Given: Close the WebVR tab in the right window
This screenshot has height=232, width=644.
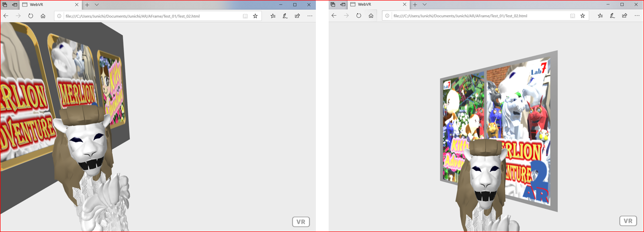Looking at the screenshot, I should (405, 4).
